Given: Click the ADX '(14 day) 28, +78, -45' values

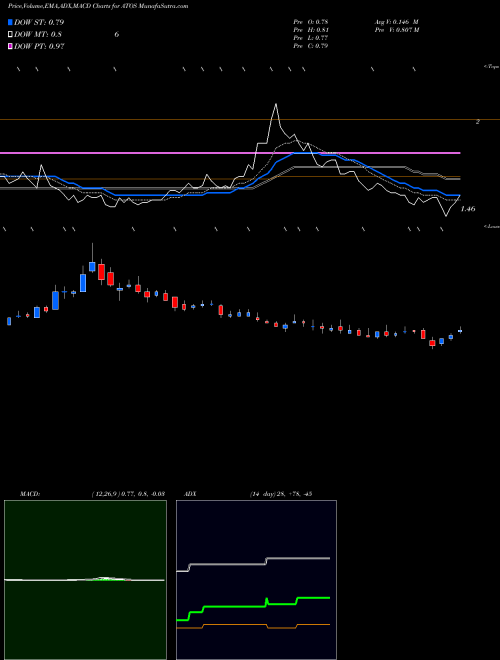Looking at the screenshot, I should (281, 494).
